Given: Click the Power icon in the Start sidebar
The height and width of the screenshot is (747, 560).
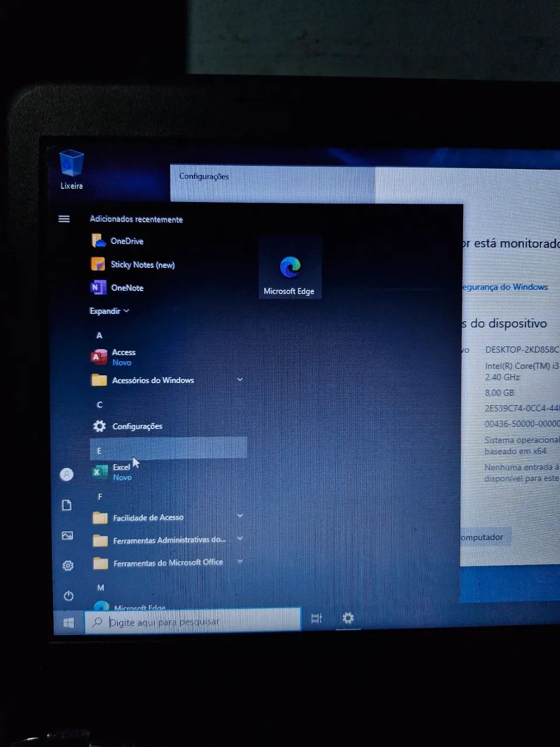Looking at the screenshot, I should [x=68, y=596].
